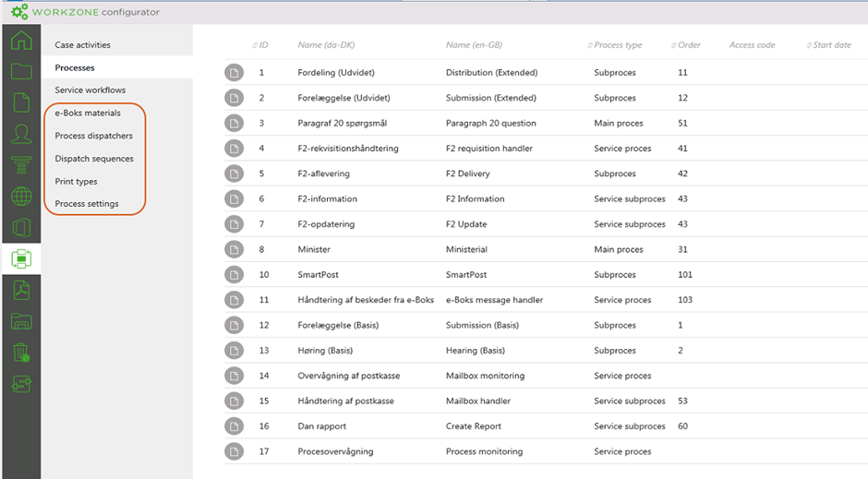Click row icon for SmartPost process
This screenshot has height=479, width=868.
coord(235,275)
